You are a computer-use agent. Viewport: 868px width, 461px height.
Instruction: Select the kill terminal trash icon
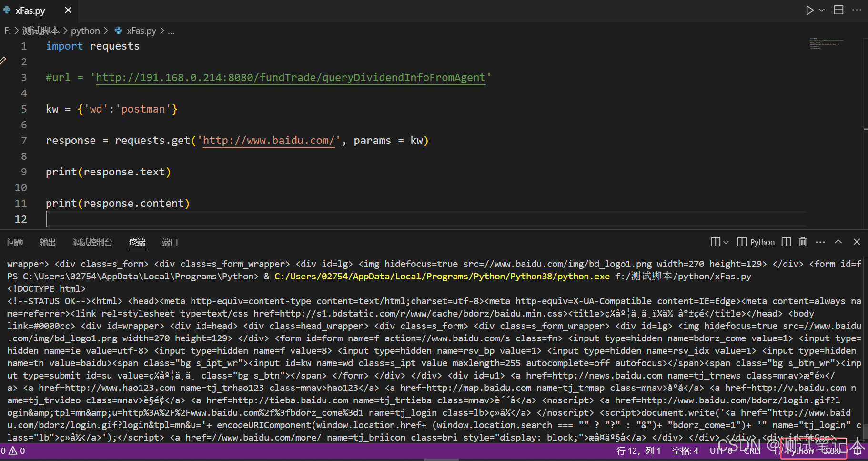803,242
